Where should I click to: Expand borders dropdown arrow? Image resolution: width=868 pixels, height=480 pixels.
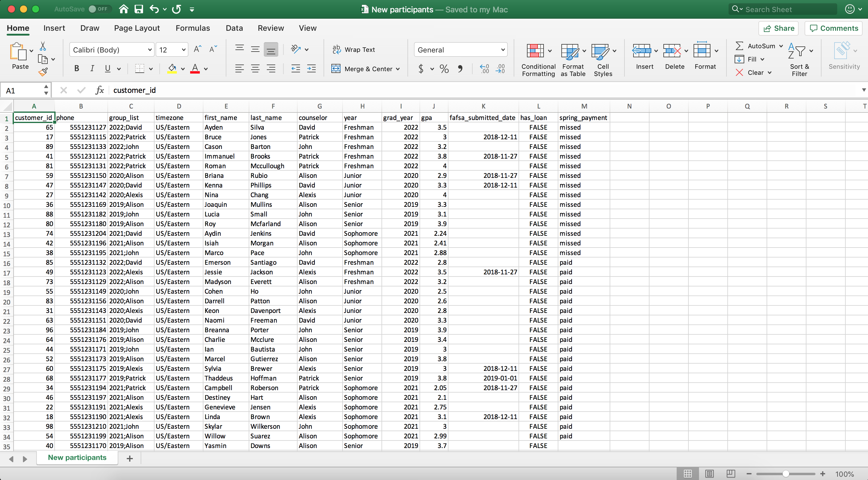151,69
